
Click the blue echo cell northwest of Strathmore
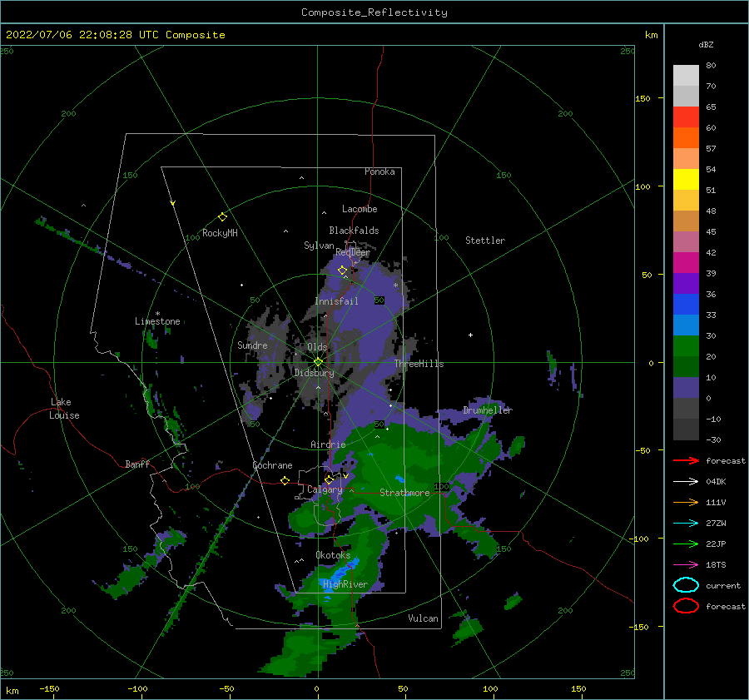coord(399,479)
